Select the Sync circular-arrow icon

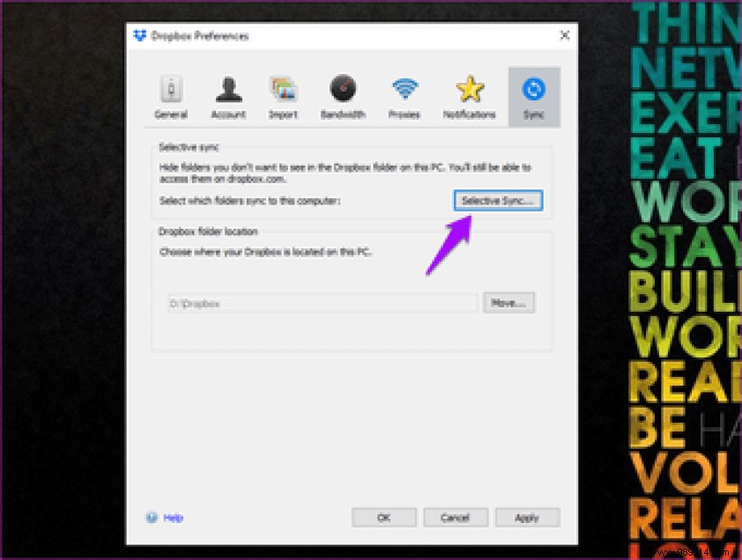click(534, 86)
